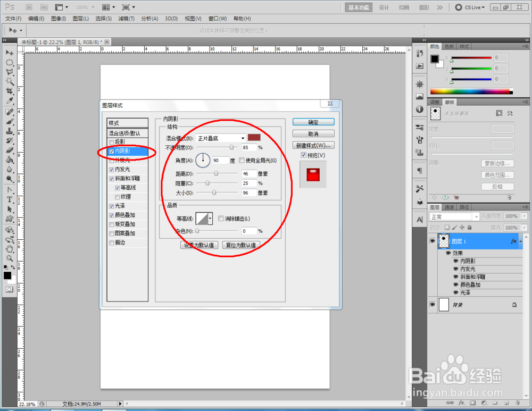Click the 角度 angle value field
This screenshot has width=532, height=411.
point(220,161)
